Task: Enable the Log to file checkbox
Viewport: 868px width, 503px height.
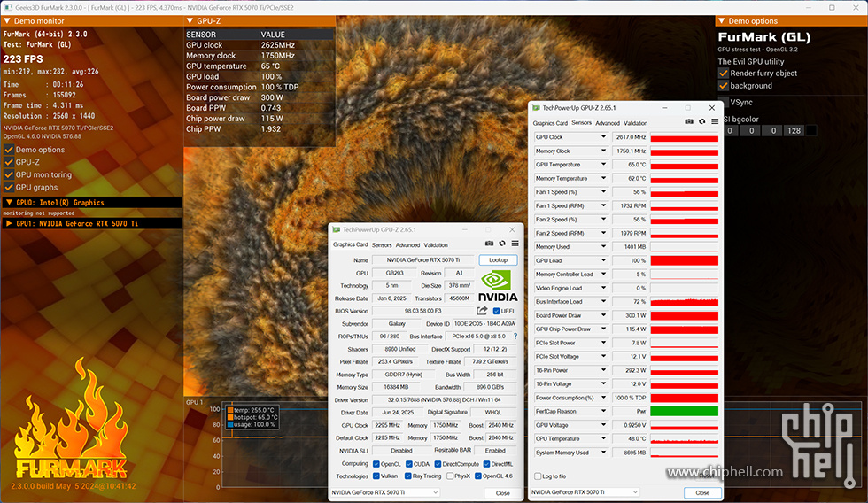Action: point(538,476)
